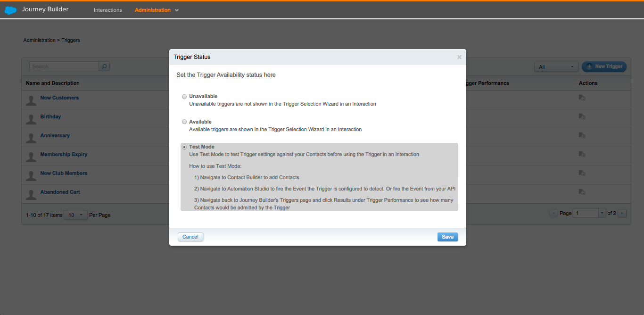Click the Birthday row action icon
Image resolution: width=644 pixels, height=315 pixels.
point(582,116)
